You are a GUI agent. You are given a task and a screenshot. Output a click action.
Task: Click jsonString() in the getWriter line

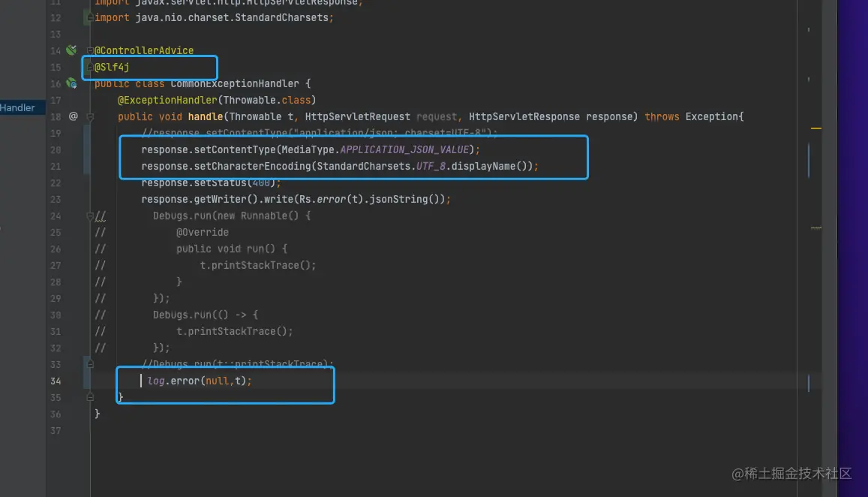coord(404,199)
